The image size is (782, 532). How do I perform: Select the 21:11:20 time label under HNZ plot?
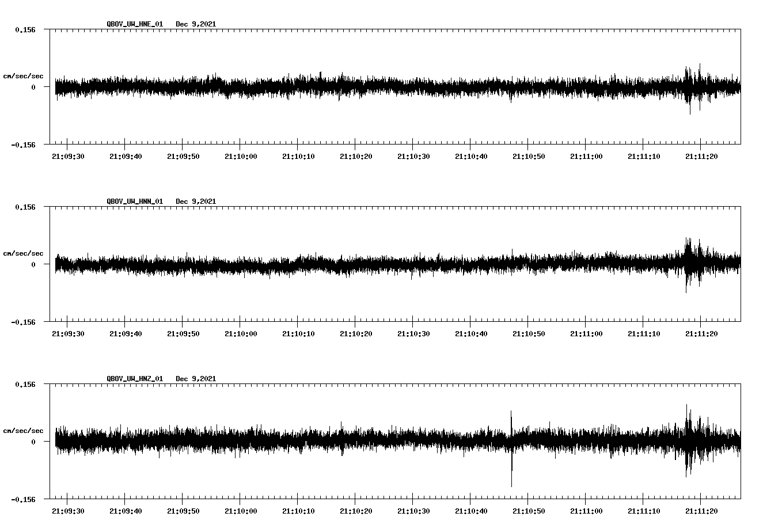(x=701, y=511)
